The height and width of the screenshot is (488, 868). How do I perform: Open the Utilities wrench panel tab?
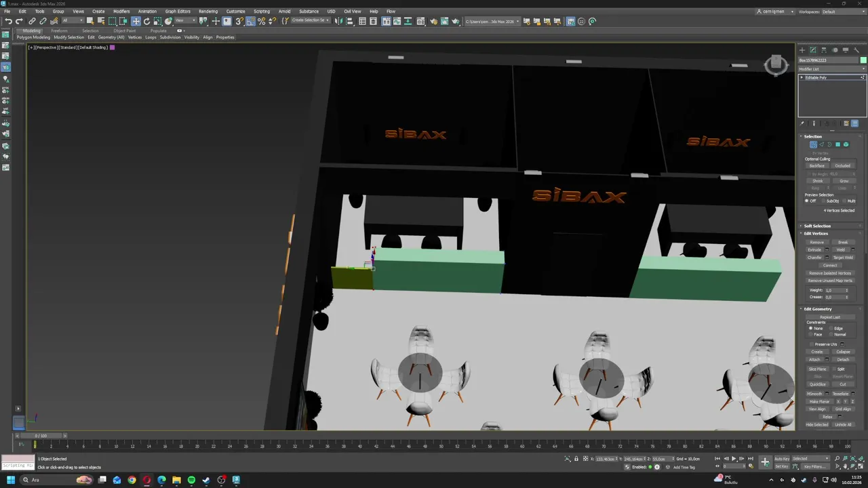click(856, 49)
